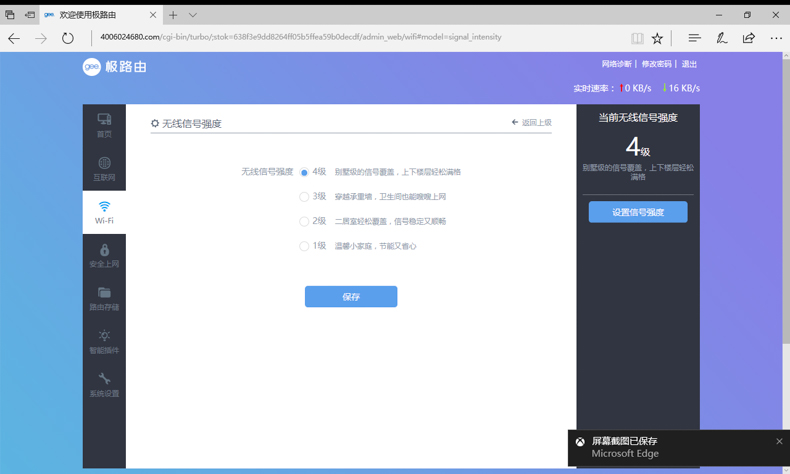Expand the tab previews chevron
Viewport: 790px width, 474px height.
coord(193,15)
